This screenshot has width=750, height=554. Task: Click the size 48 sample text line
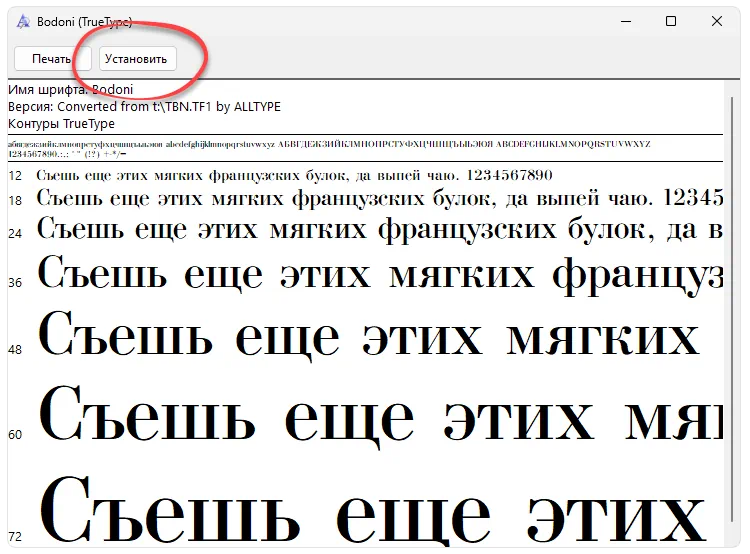pyautogui.click(x=368, y=337)
